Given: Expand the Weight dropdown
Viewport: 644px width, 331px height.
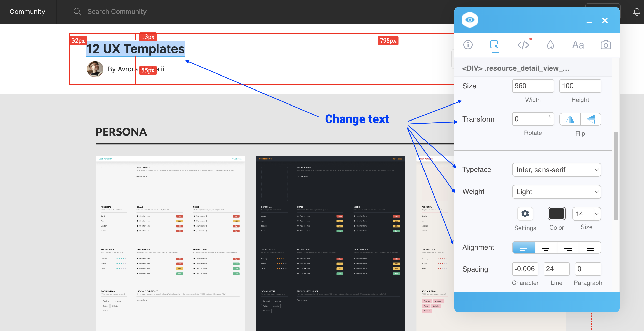Looking at the screenshot, I should [x=556, y=192].
